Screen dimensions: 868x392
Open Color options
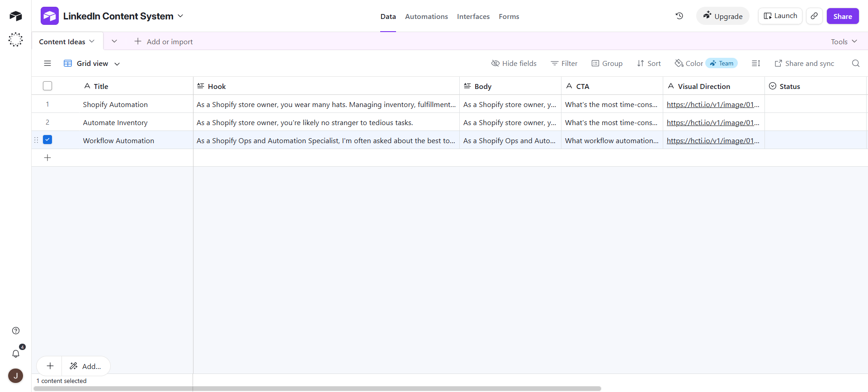tap(689, 63)
